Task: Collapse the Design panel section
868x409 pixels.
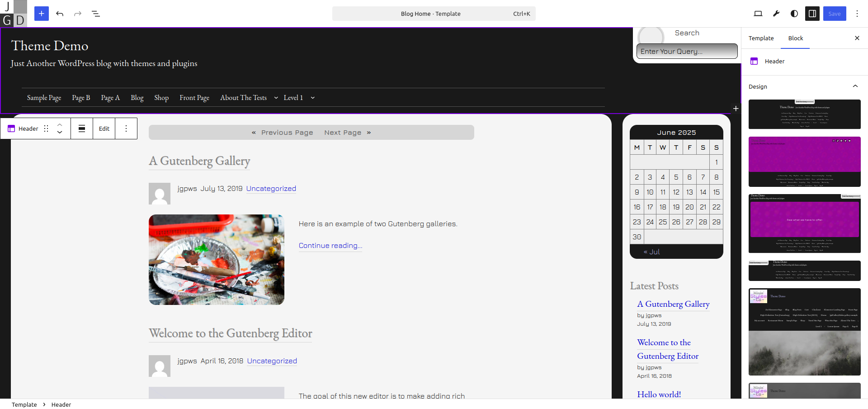Action: point(855,86)
